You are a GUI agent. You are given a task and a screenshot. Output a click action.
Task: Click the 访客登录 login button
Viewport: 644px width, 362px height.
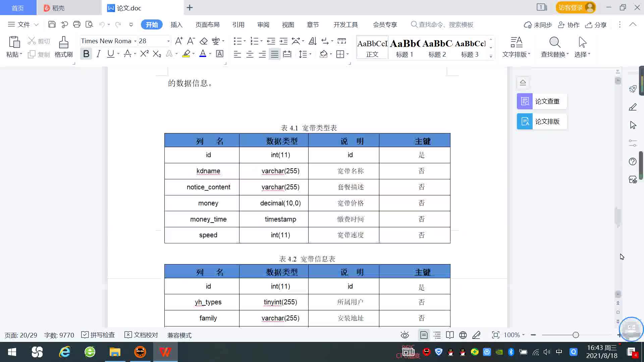coord(571,8)
